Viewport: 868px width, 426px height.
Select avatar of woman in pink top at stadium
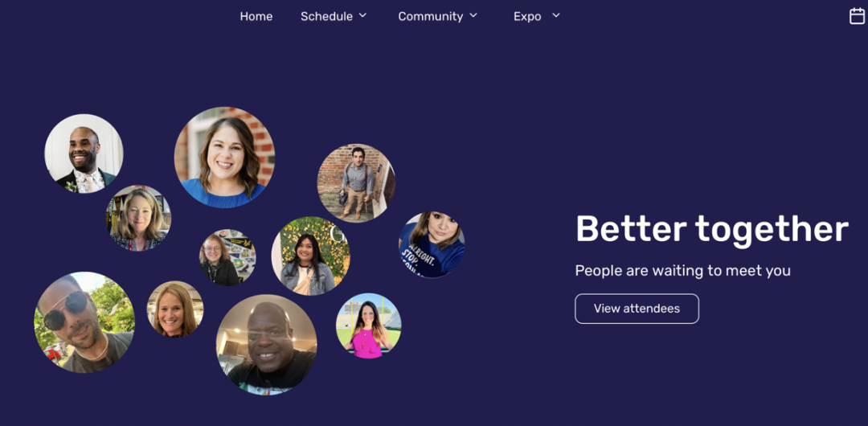tap(369, 326)
